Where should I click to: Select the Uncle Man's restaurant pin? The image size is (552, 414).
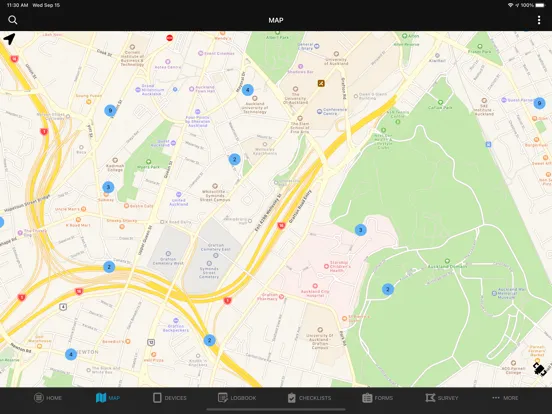click(83, 209)
